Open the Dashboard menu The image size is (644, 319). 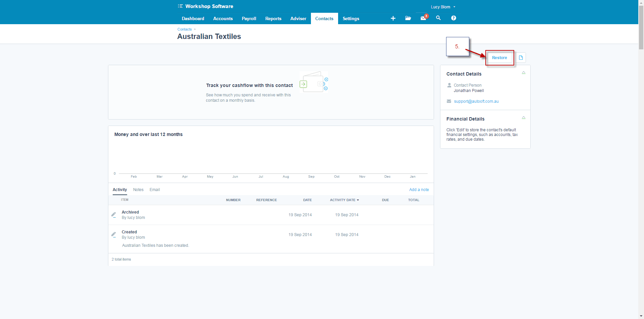coord(193,18)
